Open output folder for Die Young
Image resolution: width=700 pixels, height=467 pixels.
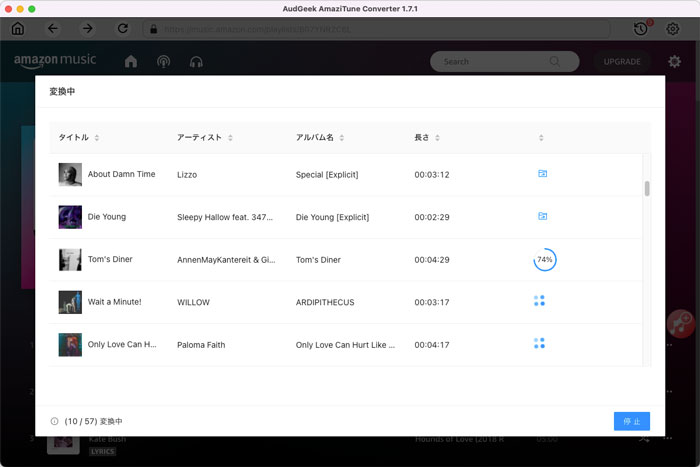(x=542, y=216)
